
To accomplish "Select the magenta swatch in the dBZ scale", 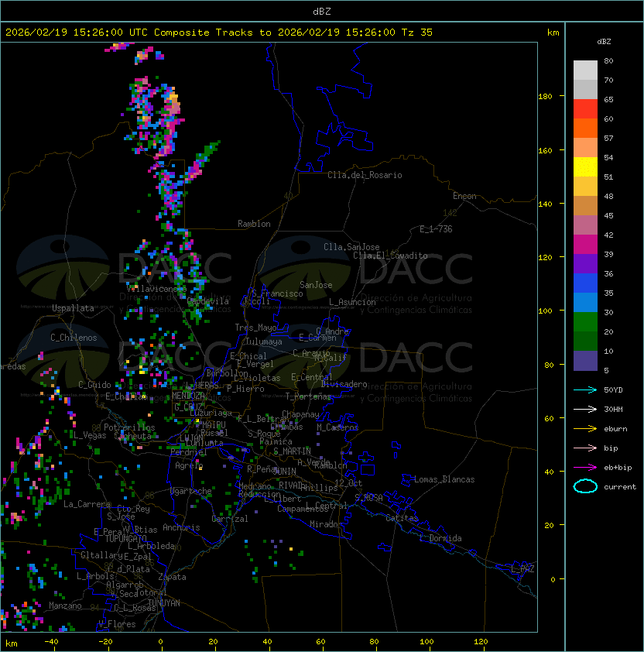I will (x=585, y=245).
